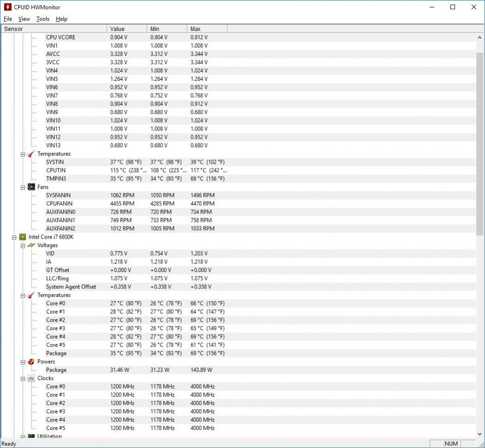Open the Tools menu
The image size is (485, 448).
pyautogui.click(x=42, y=19)
